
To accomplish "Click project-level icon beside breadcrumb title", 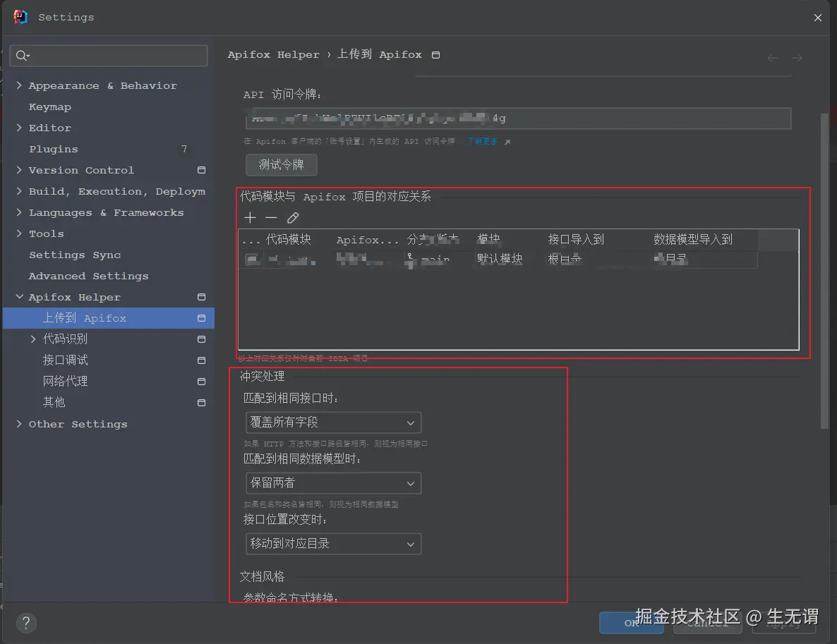I will (435, 55).
